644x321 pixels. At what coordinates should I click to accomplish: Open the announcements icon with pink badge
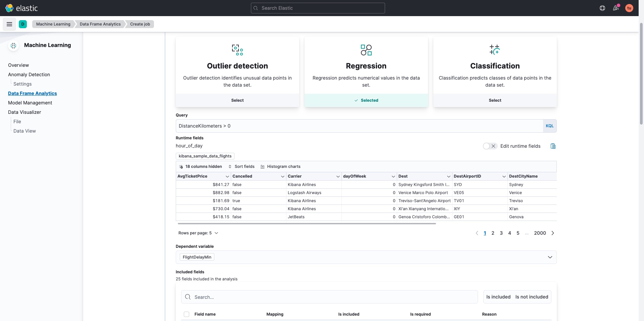tap(615, 8)
